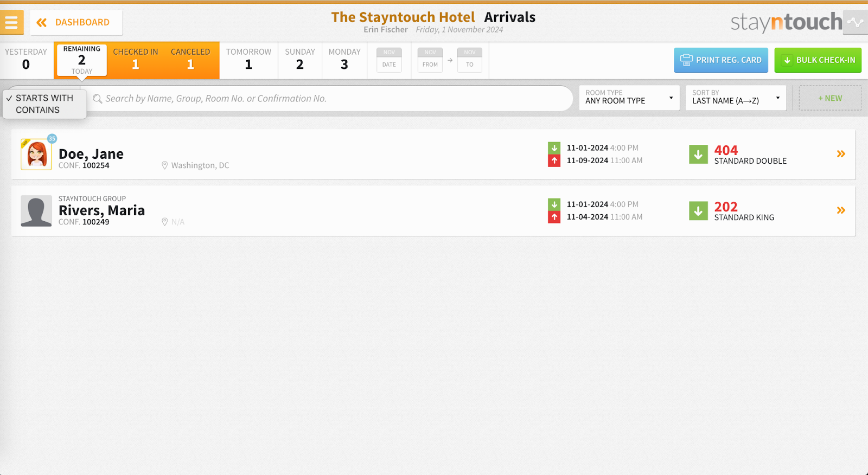Click the location pin next to N/A

[164, 222]
